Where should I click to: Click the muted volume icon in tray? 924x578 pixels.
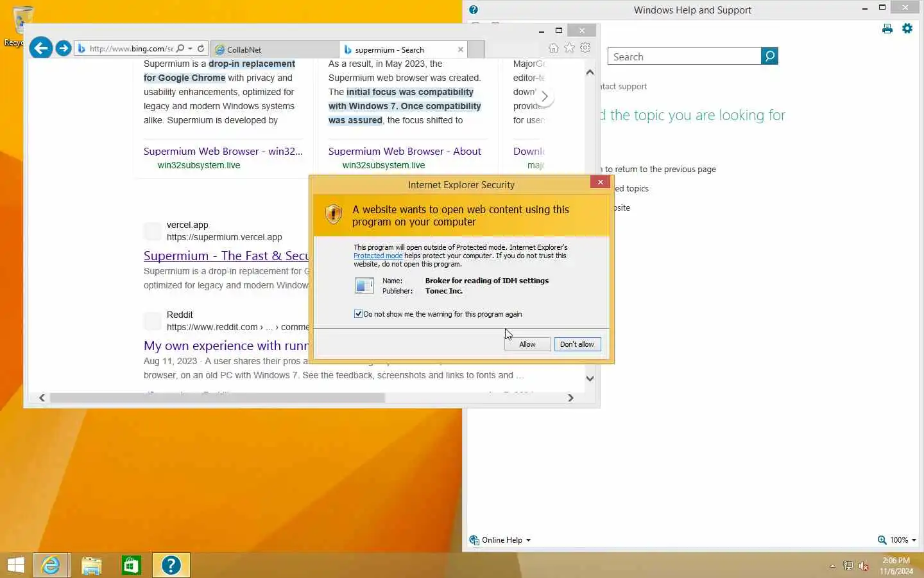point(864,566)
